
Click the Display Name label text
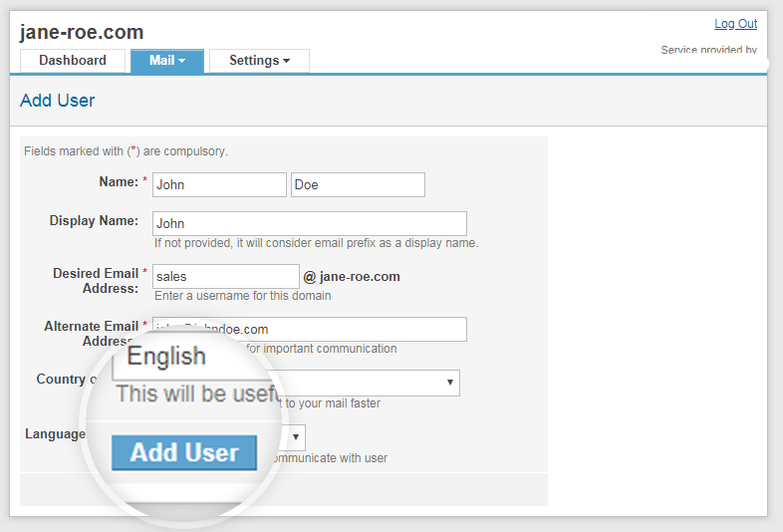[x=94, y=221]
